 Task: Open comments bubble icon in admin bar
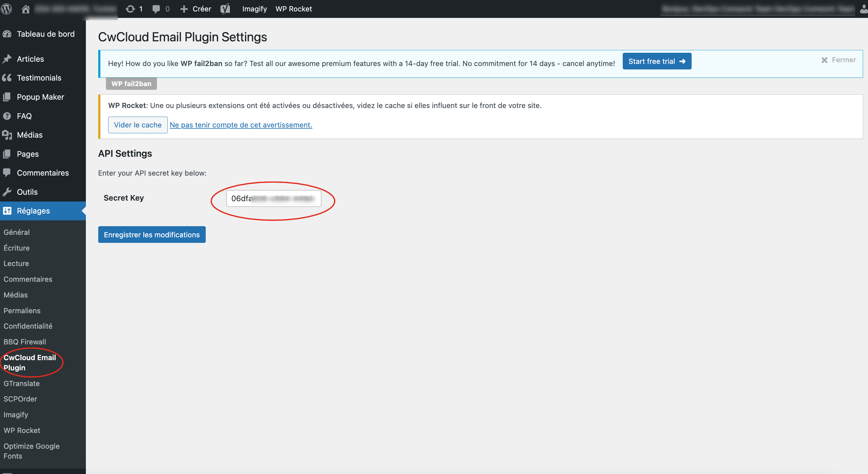(x=156, y=9)
